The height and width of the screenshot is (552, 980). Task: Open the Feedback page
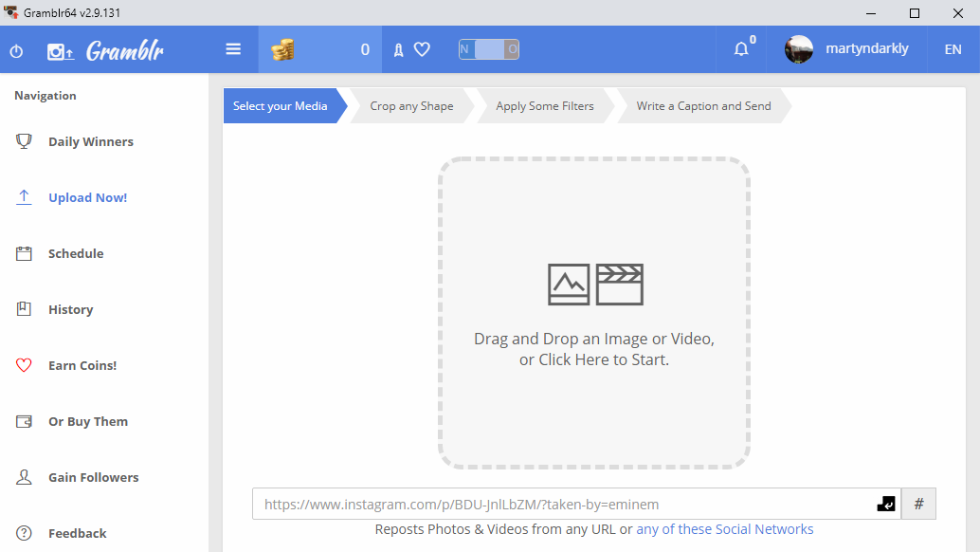click(x=78, y=533)
